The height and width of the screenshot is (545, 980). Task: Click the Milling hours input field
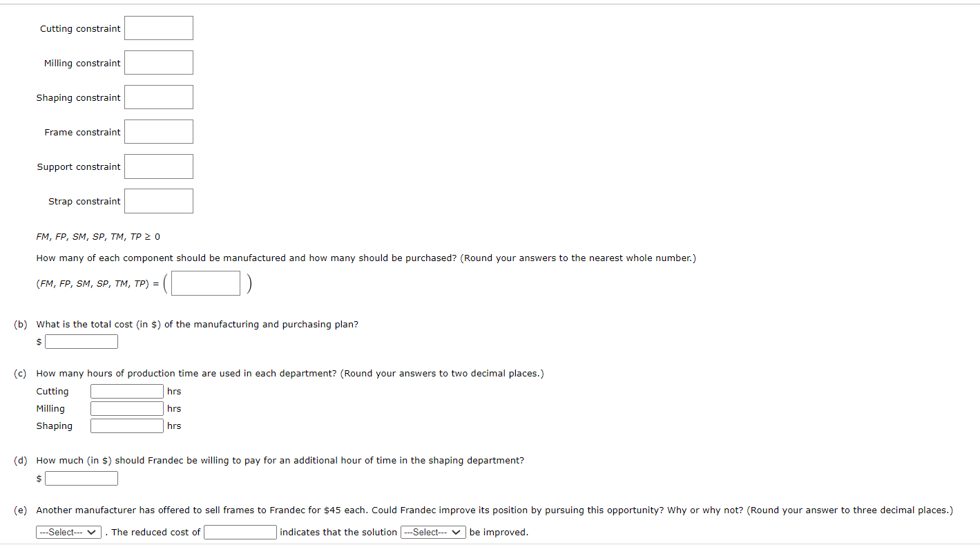click(127, 409)
